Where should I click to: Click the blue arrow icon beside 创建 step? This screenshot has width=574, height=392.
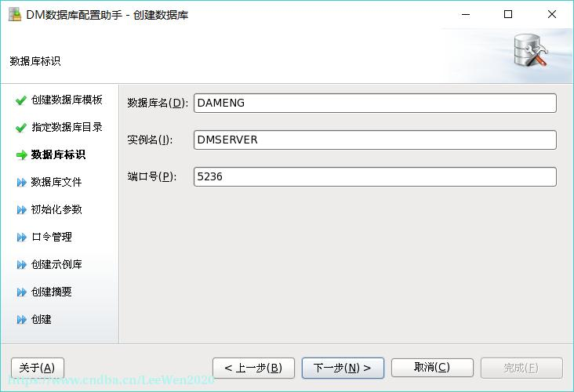click(22, 320)
